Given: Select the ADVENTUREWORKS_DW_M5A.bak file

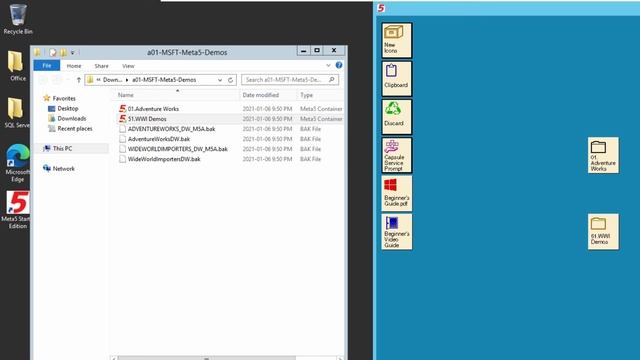Looking at the screenshot, I should tap(171, 129).
